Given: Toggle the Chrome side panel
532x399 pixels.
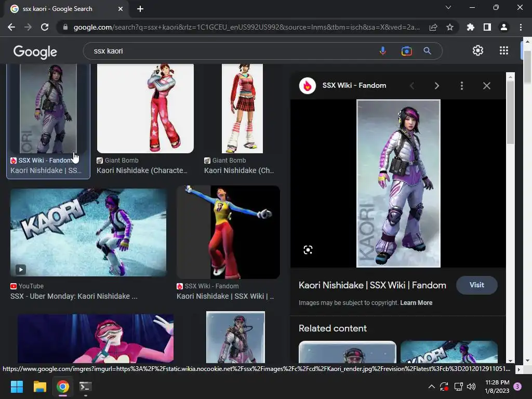Looking at the screenshot, I should coord(487,27).
